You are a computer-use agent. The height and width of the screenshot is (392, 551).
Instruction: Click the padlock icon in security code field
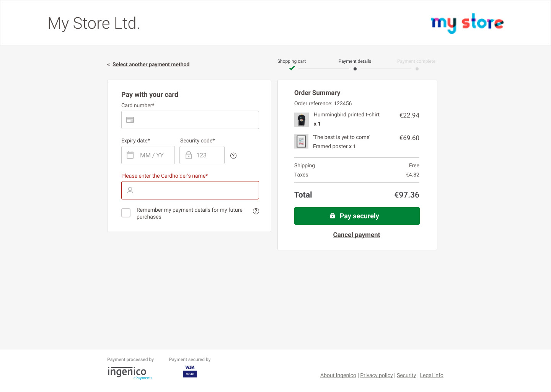[189, 155]
